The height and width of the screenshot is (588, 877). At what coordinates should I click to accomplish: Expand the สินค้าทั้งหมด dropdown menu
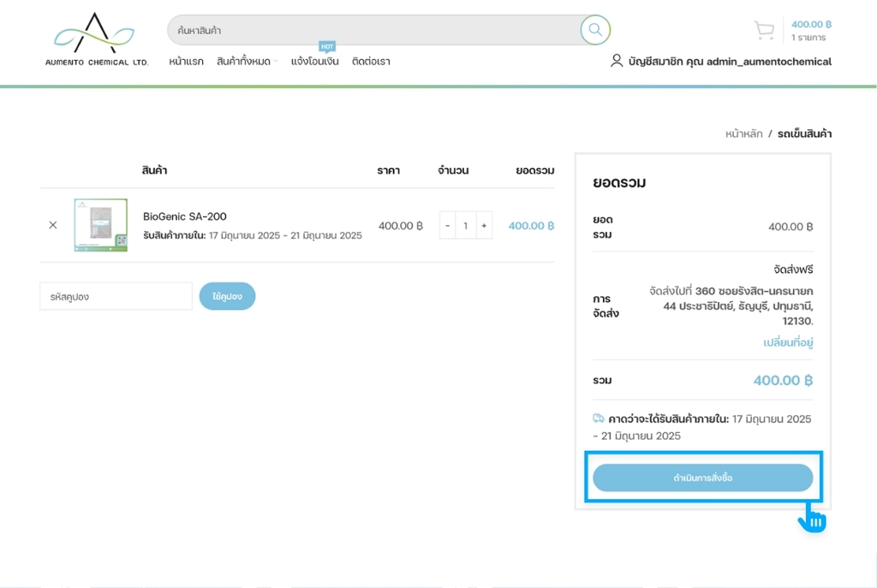pos(247,62)
